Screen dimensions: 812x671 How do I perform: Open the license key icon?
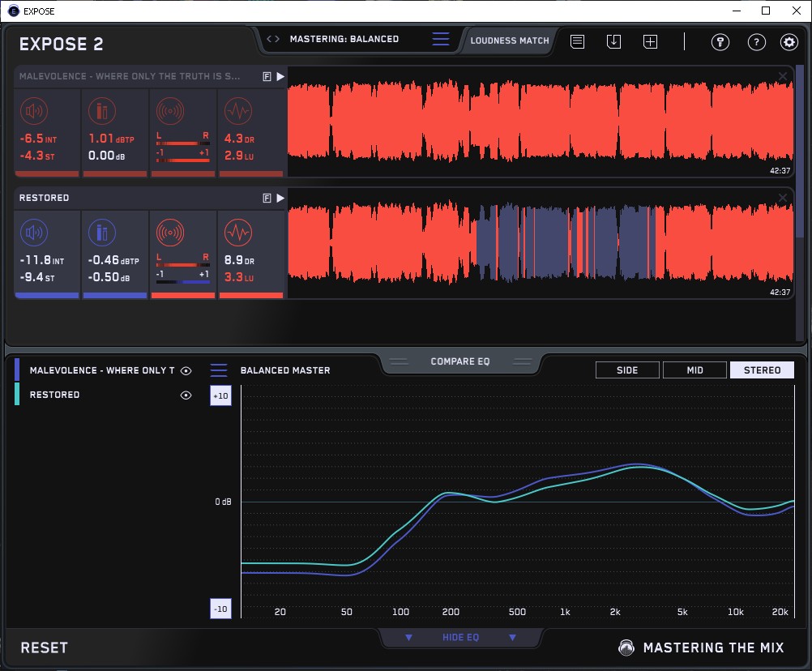[x=720, y=42]
